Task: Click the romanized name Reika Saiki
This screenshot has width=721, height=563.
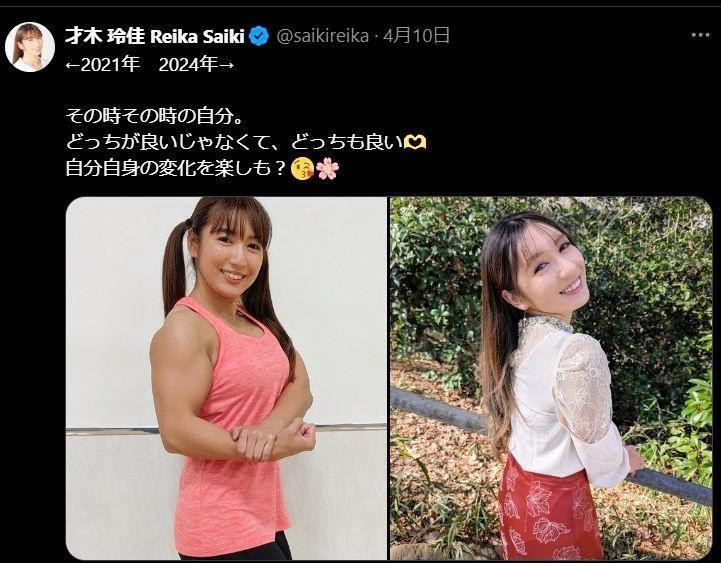Action: pos(197,36)
